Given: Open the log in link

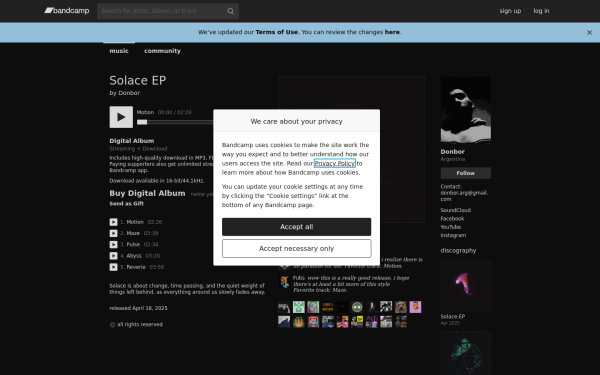Looking at the screenshot, I should point(541,11).
